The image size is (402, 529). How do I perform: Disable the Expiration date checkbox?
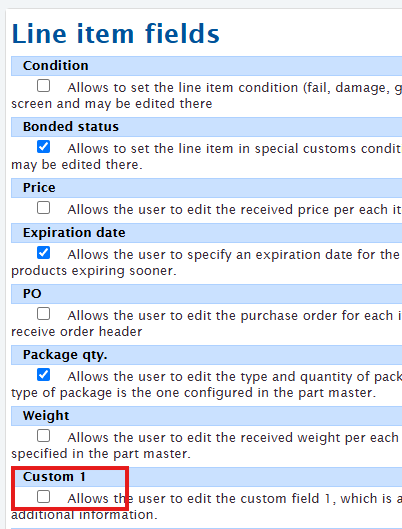[44, 253]
